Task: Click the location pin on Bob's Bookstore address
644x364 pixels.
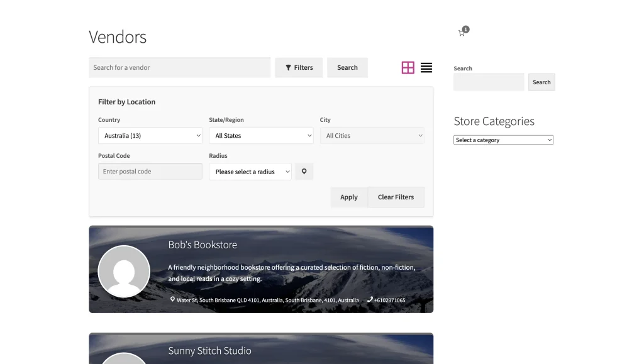Action: pyautogui.click(x=173, y=300)
